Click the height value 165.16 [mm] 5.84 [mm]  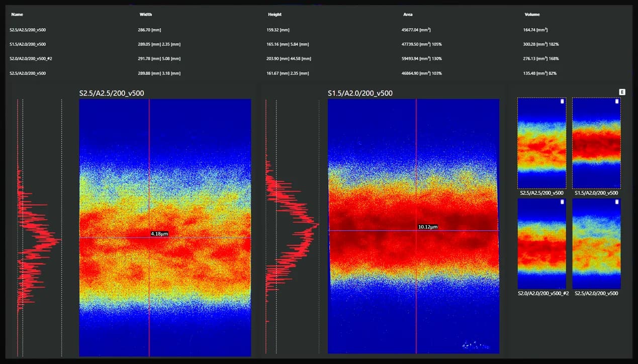(288, 44)
